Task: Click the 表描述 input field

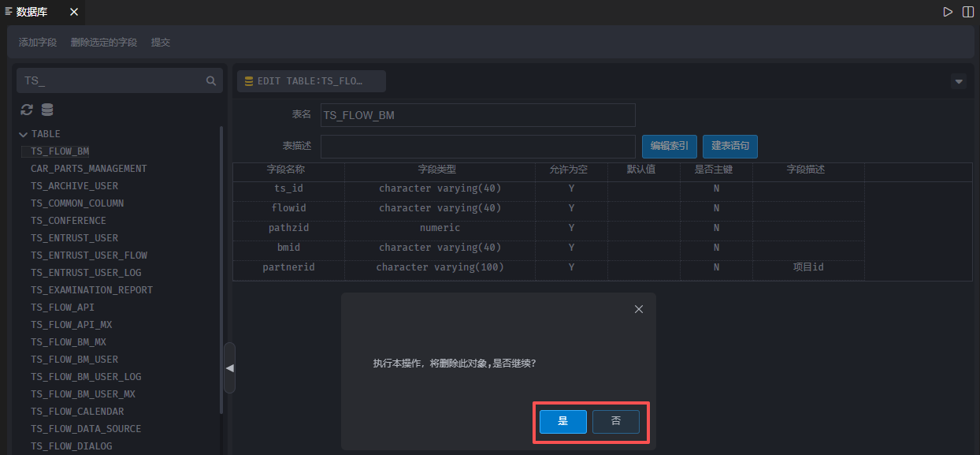Action: (x=477, y=147)
